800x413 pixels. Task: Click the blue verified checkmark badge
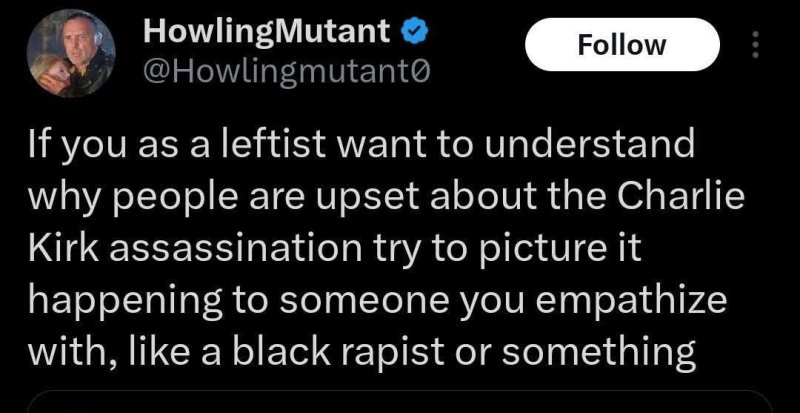tap(415, 33)
